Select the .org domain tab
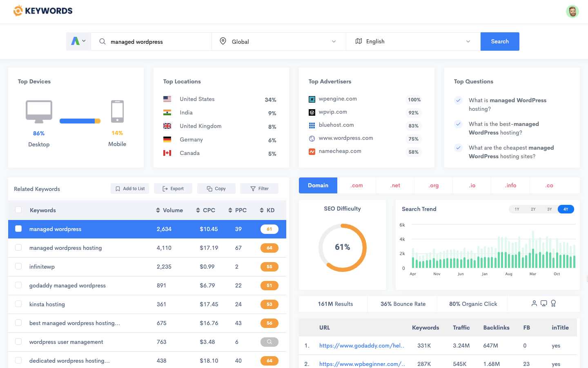The height and width of the screenshot is (368, 588). tap(433, 185)
